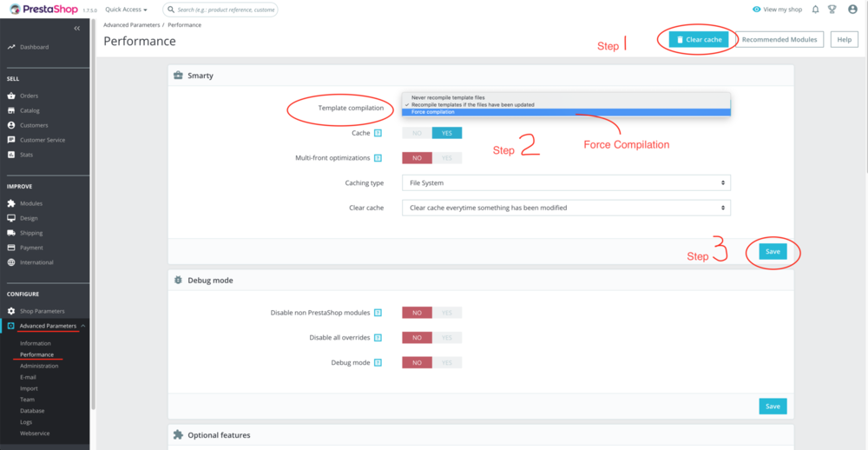Screen dimensions: 868x450
Task: Click the Payment card icon
Action: [11, 248]
